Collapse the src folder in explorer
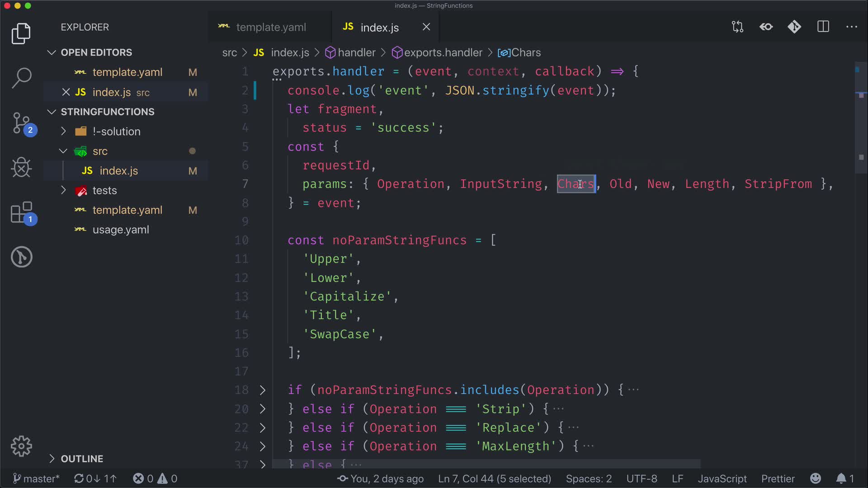The width and height of the screenshot is (868, 488). click(x=100, y=151)
